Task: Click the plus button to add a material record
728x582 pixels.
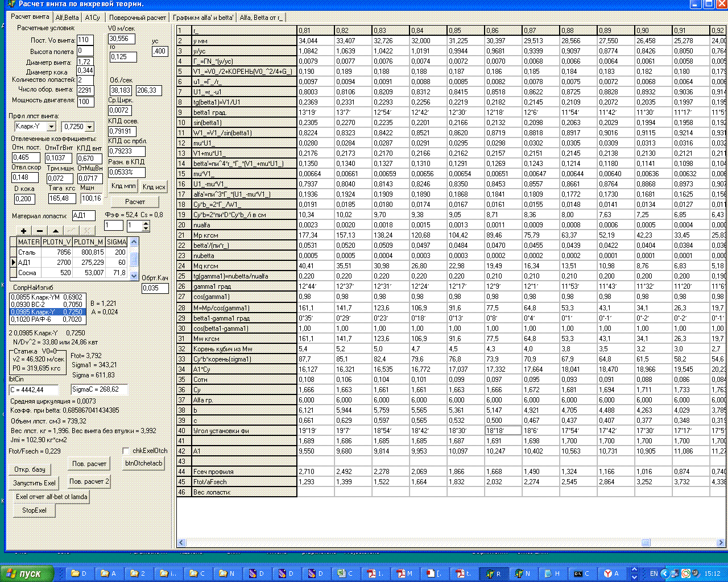Action: 23,231
